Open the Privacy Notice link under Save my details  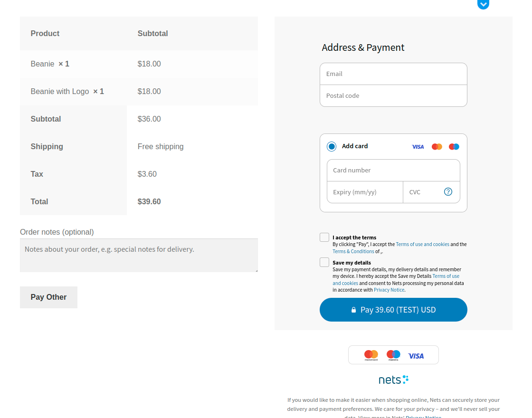tap(389, 290)
